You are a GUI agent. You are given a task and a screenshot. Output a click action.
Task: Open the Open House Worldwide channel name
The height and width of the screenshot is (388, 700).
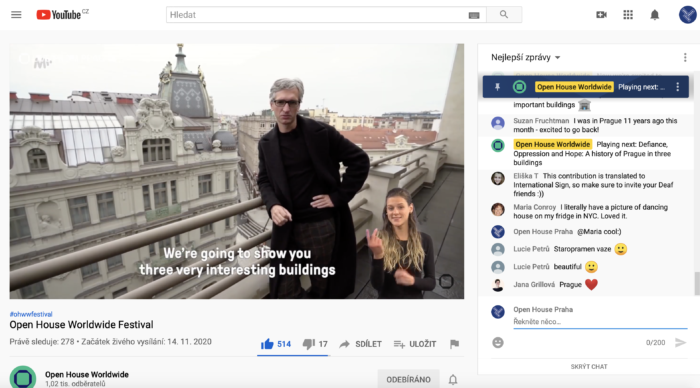[87, 375]
